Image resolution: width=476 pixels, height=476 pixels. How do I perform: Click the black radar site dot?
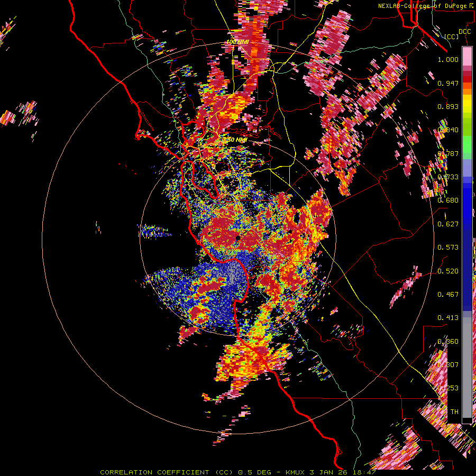tap(238, 238)
